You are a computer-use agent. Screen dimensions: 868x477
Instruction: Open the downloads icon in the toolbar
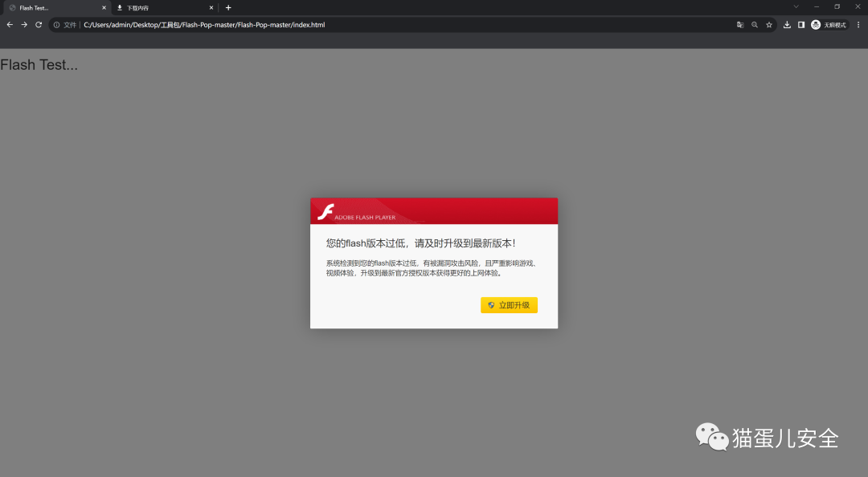pos(787,25)
